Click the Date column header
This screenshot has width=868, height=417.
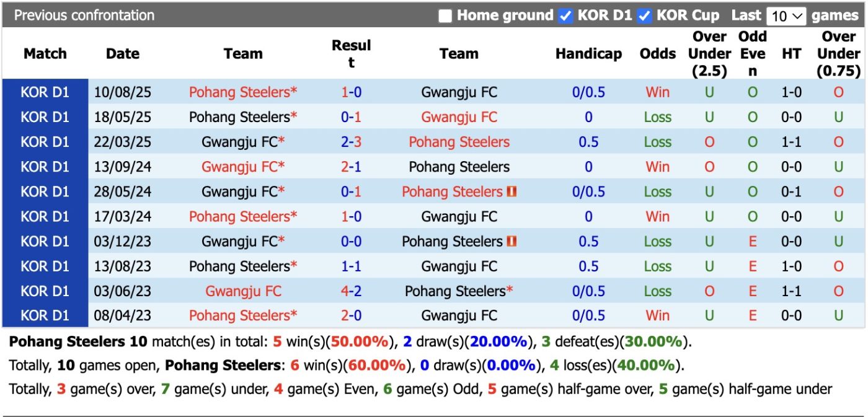(x=122, y=54)
